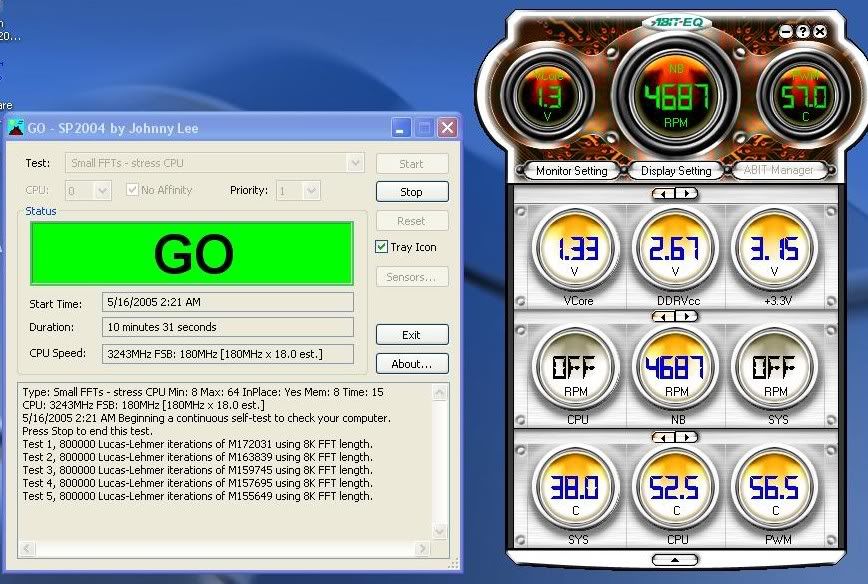
Task: Toggle the Tray Icon checkbox
Action: [x=381, y=247]
